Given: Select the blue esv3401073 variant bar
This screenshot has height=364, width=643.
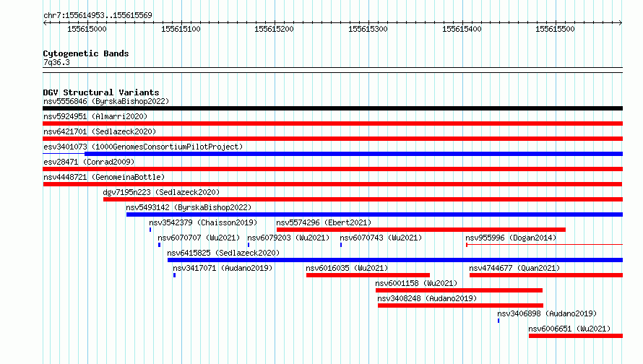Looking at the screenshot, I should point(353,154).
